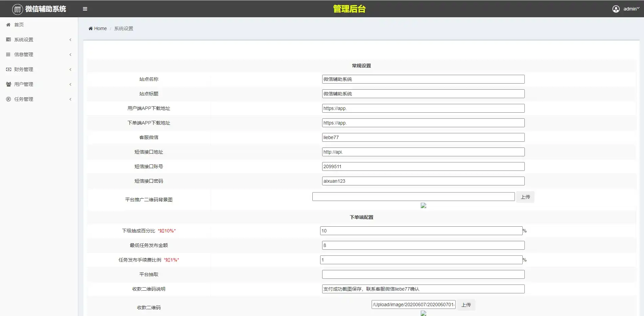
Task: Open the 任务管理 sidebar menu
Action: point(39,99)
